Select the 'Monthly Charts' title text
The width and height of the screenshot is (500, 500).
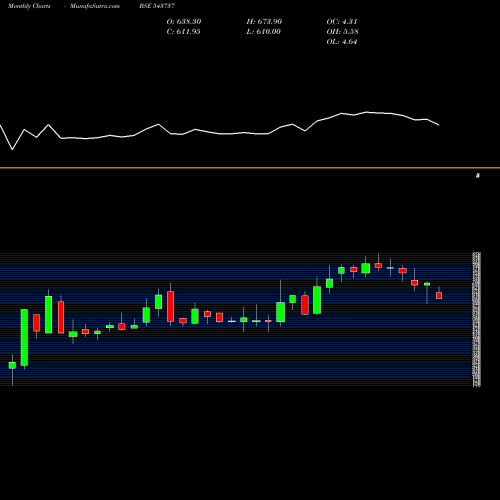(x=29, y=6)
